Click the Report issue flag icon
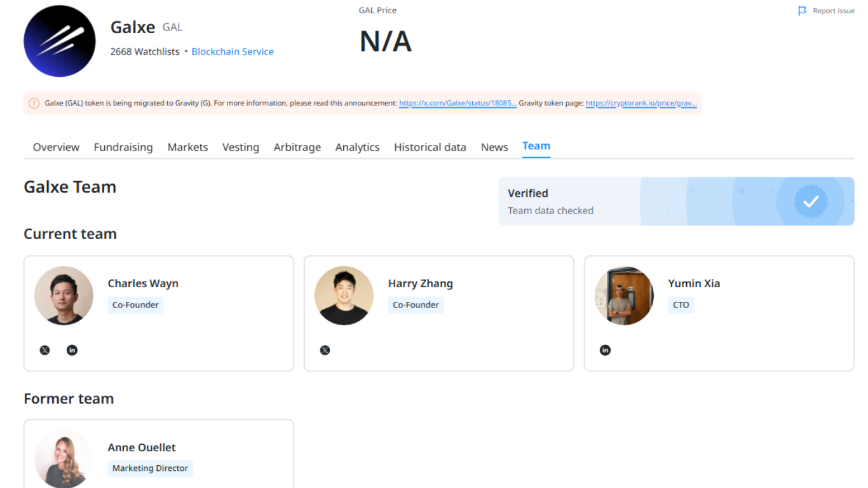 click(802, 10)
